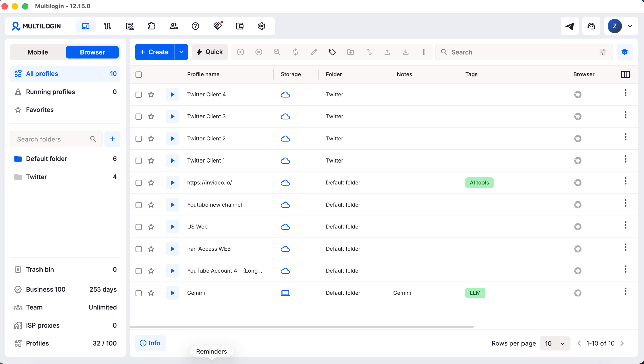Go to next page arrow
Viewport: 644px width, 364px height.
[x=622, y=343]
